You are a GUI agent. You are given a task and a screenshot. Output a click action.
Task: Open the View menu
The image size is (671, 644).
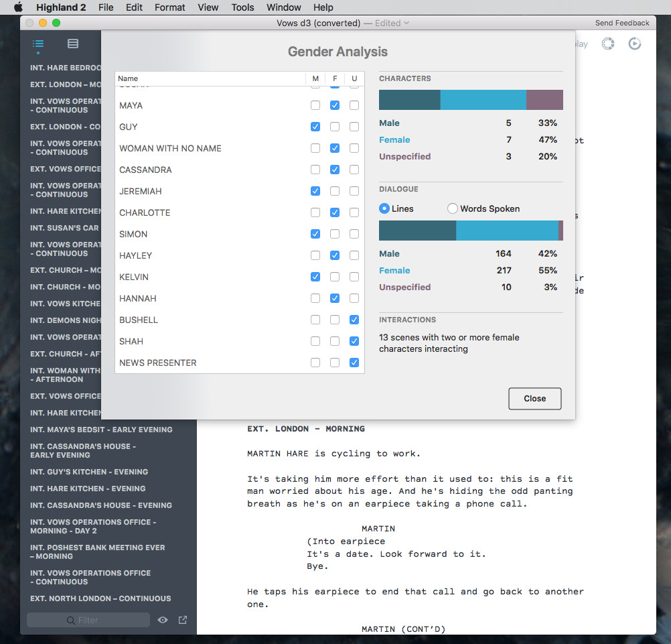tap(208, 7)
